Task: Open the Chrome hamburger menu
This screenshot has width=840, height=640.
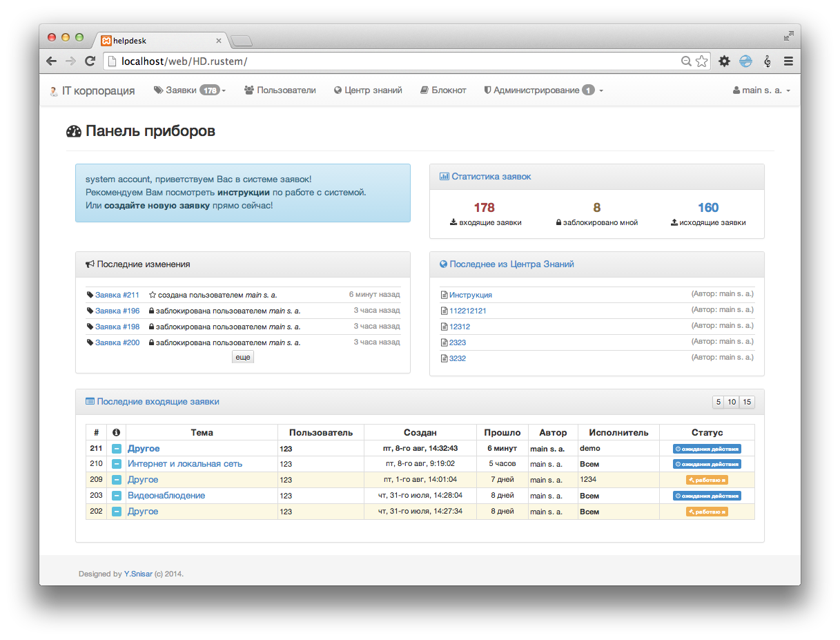Action: 788,61
